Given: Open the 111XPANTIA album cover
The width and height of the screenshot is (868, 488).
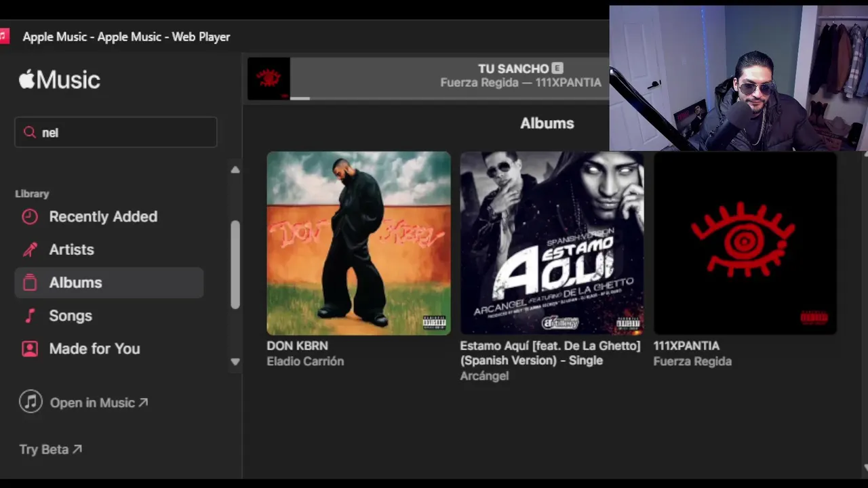Looking at the screenshot, I should click(x=745, y=243).
